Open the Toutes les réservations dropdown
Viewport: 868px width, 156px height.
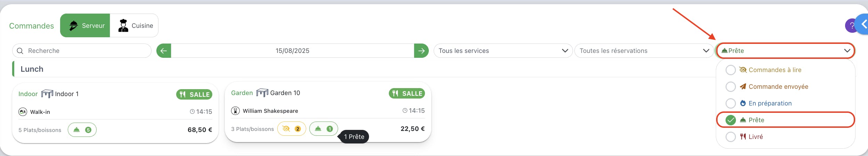[x=644, y=51]
